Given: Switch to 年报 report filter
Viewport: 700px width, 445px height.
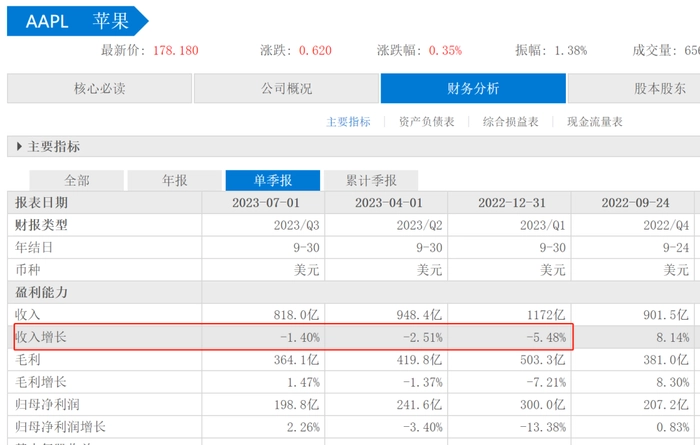Looking at the screenshot, I should point(174,181).
